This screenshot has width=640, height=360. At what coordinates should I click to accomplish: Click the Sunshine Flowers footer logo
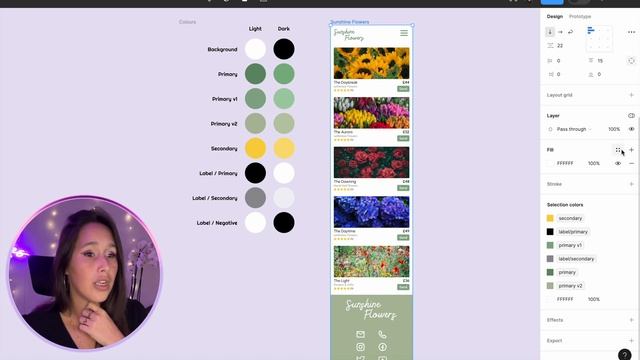[x=371, y=309]
